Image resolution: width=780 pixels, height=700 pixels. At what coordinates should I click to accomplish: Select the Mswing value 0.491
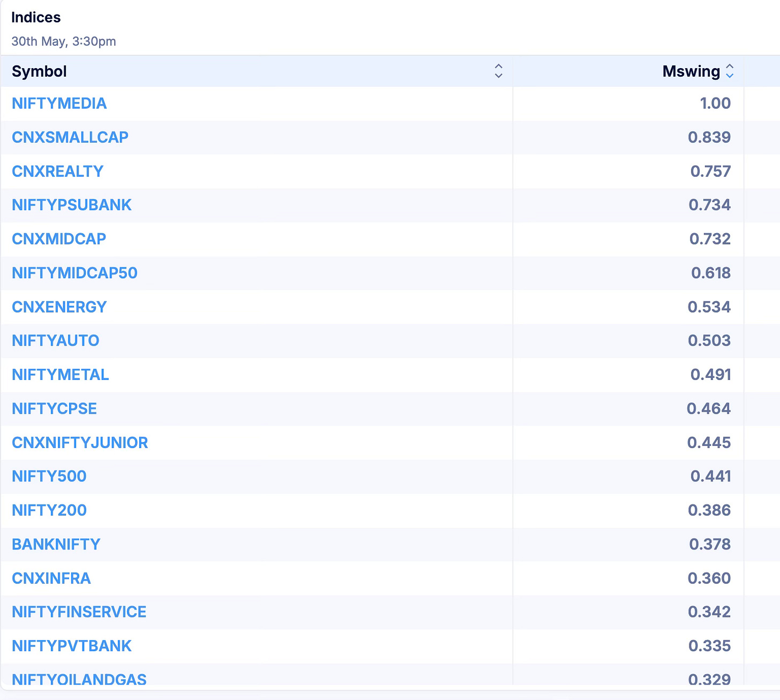[711, 375]
